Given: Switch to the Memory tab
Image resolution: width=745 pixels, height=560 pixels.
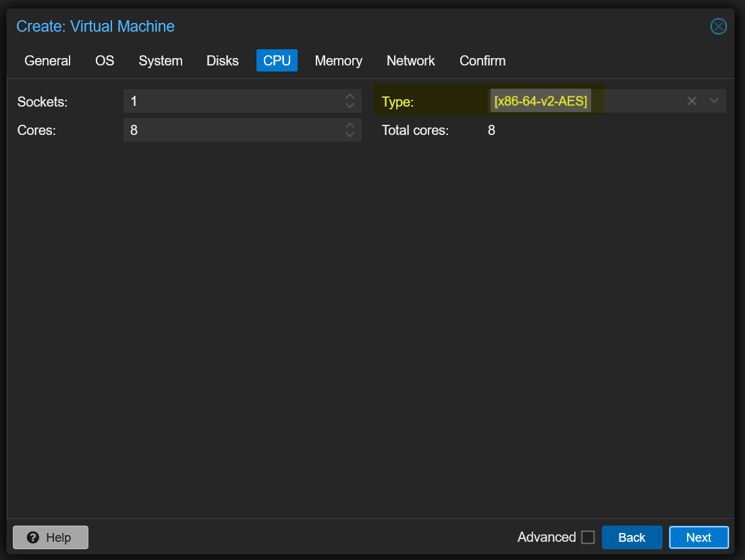Looking at the screenshot, I should 338,61.
